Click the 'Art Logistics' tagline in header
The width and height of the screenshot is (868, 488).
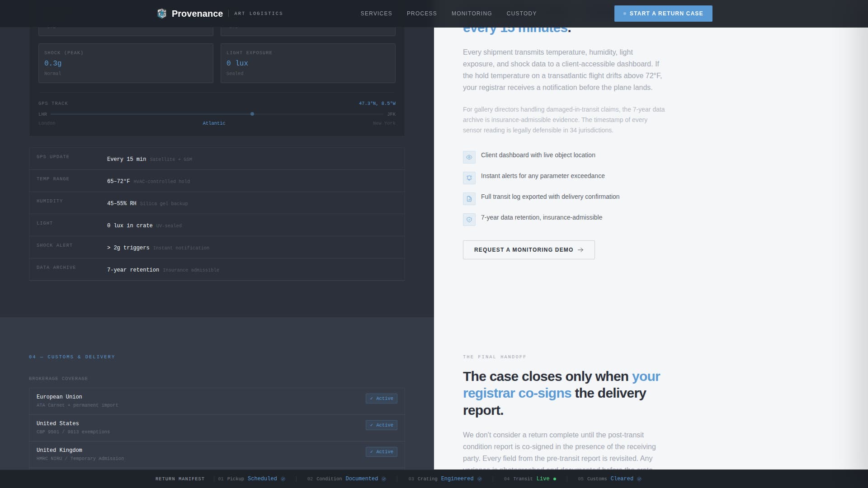(259, 14)
